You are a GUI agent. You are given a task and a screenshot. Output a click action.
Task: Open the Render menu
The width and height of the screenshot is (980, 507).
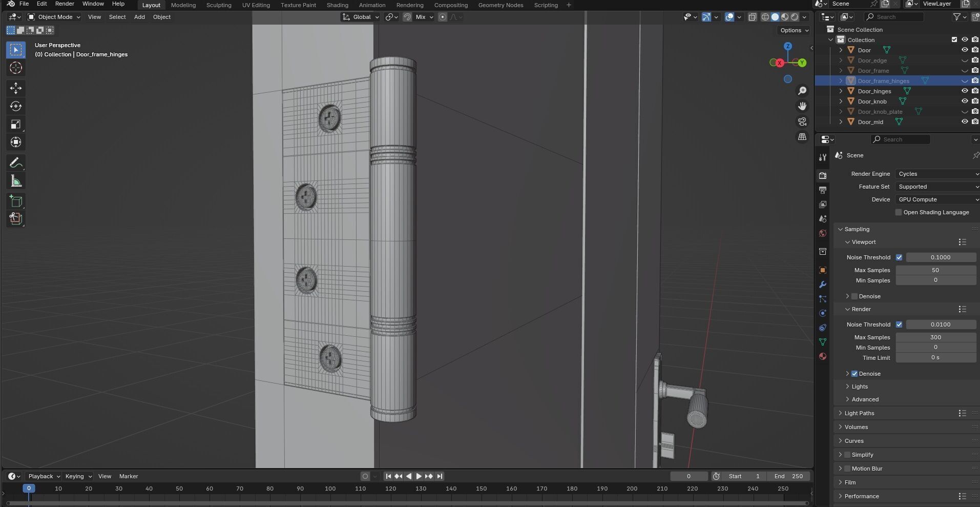click(65, 4)
